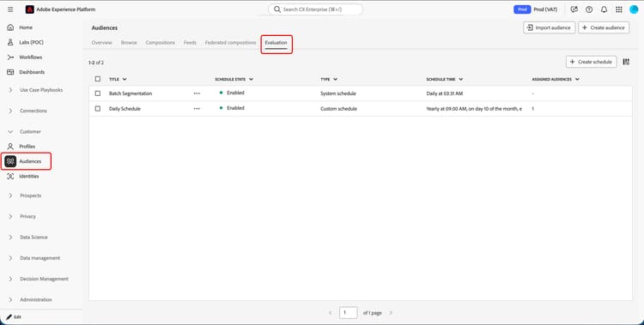
Task: Open the column settings icon
Action: (626, 62)
